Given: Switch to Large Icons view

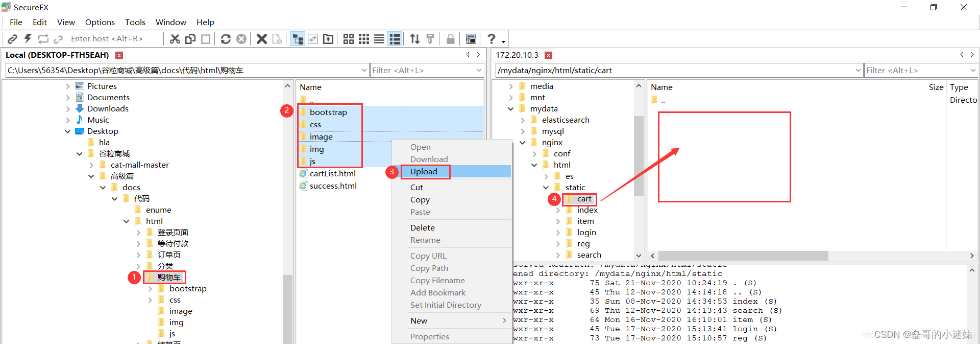Looking at the screenshot, I should (349, 39).
